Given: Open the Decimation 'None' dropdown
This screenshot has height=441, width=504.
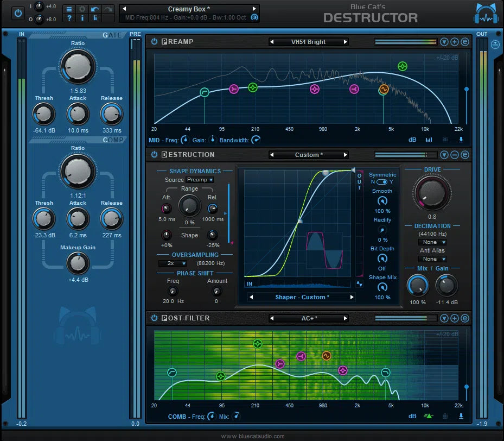Looking at the screenshot, I should pyautogui.click(x=432, y=242).
